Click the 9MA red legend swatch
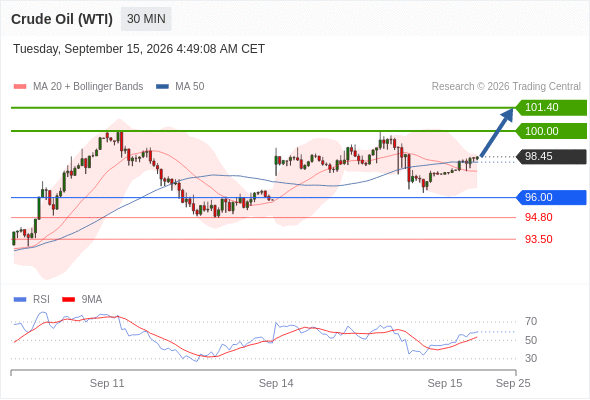Viewport: 590px width, 400px height. click(68, 300)
